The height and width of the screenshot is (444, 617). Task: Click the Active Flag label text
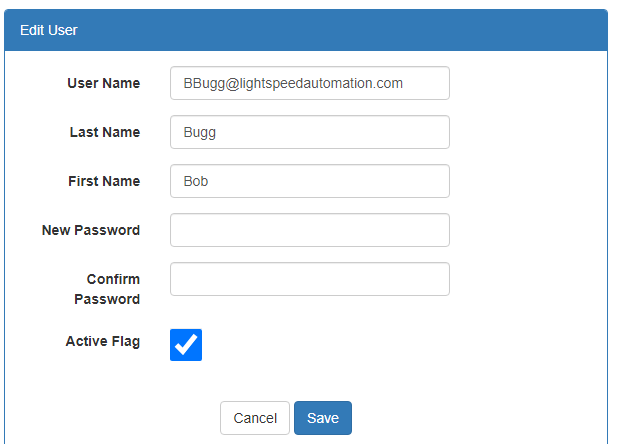(103, 341)
